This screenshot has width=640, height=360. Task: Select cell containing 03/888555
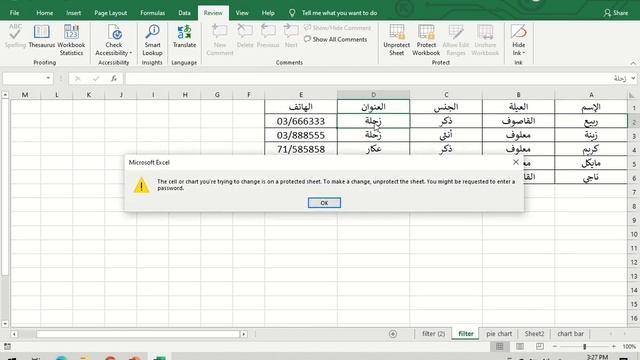pos(301,135)
